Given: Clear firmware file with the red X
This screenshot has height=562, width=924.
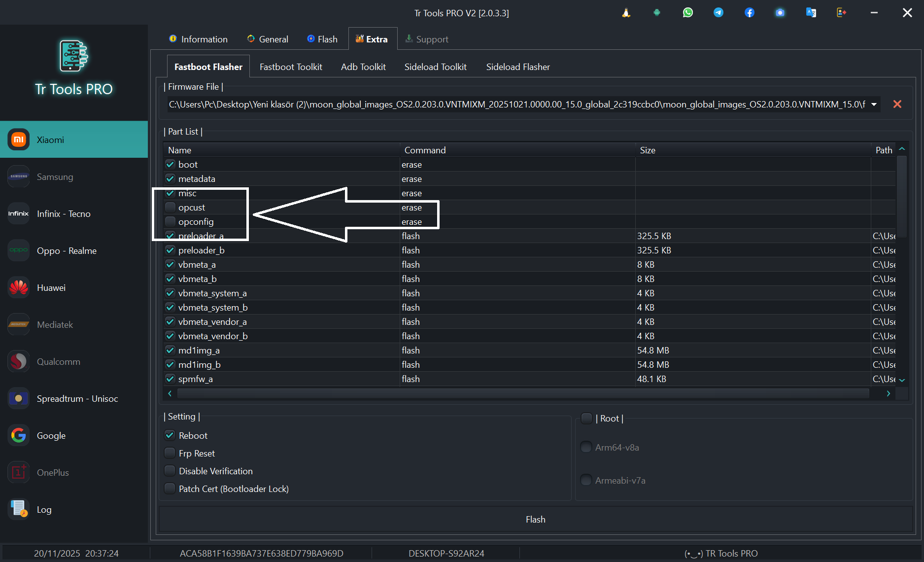Looking at the screenshot, I should [897, 104].
